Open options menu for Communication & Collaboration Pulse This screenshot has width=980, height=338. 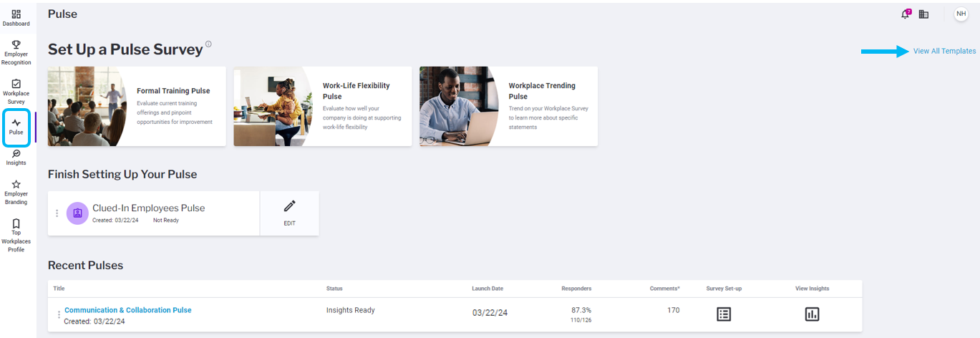coord(59,315)
